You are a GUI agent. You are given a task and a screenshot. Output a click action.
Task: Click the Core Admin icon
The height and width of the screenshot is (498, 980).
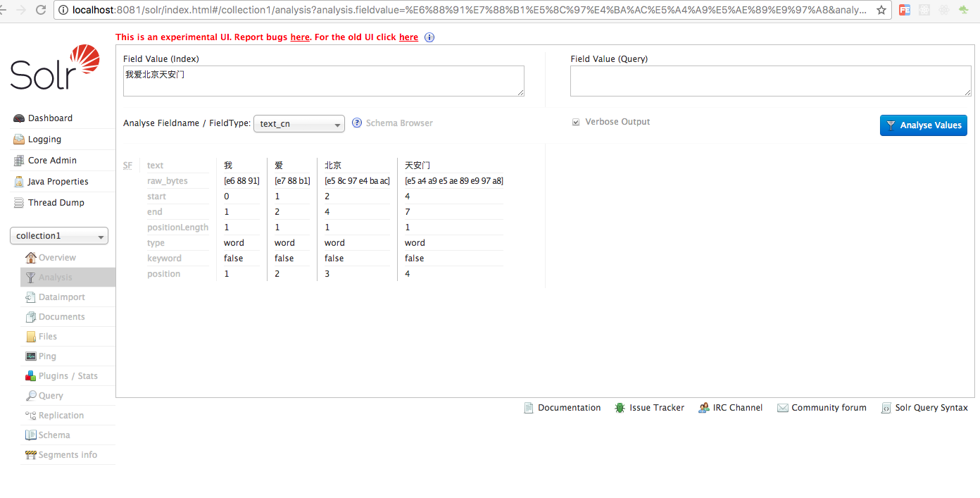[19, 161]
